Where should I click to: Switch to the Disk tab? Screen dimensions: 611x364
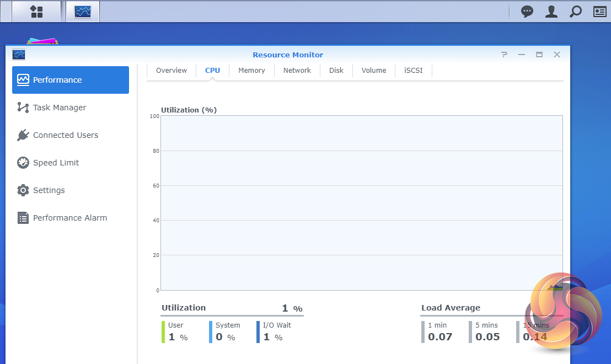pyautogui.click(x=336, y=71)
